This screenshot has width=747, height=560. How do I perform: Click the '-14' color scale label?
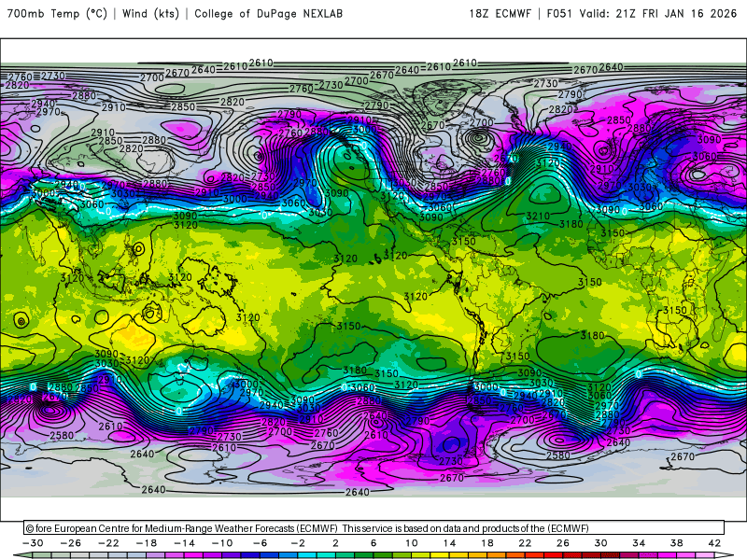click(184, 543)
